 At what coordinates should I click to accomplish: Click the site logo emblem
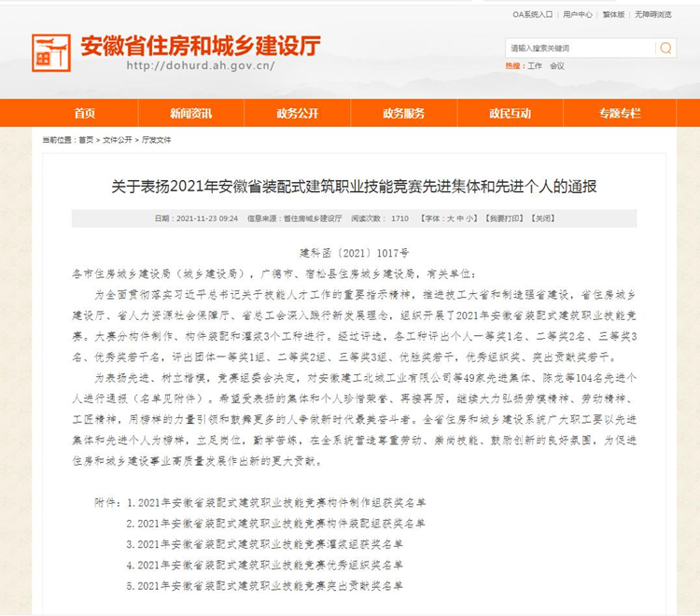coord(50,53)
